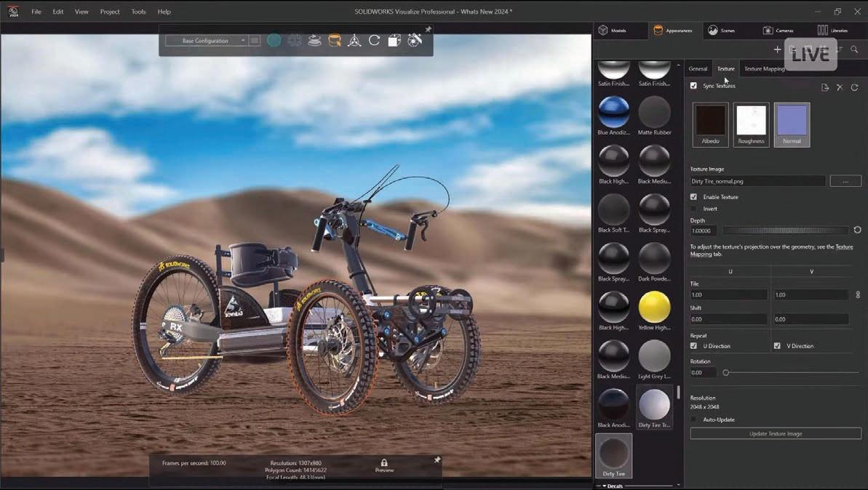Uncheck the Sync Textures checkbox

tap(693, 86)
